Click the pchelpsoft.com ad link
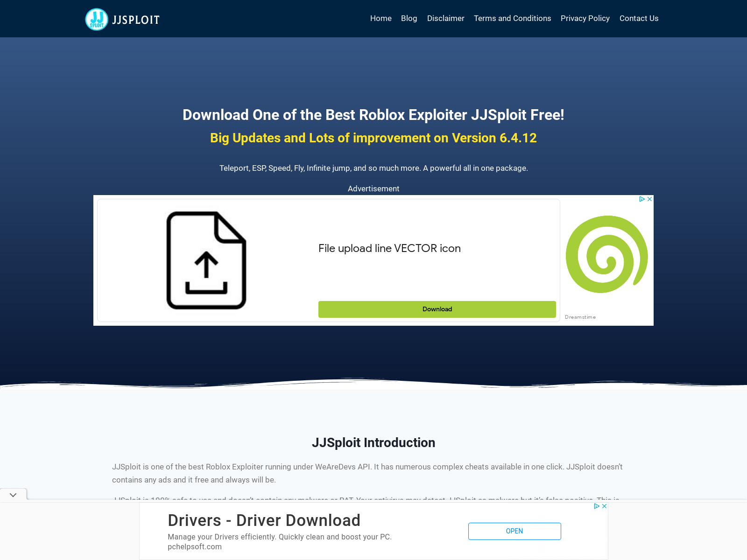747x560 pixels. pyautogui.click(x=195, y=547)
